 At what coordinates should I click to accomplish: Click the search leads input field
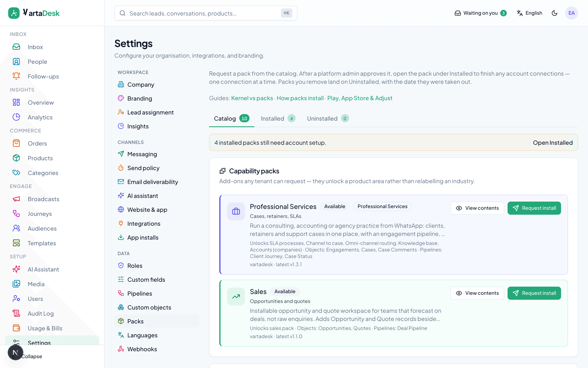206,13
